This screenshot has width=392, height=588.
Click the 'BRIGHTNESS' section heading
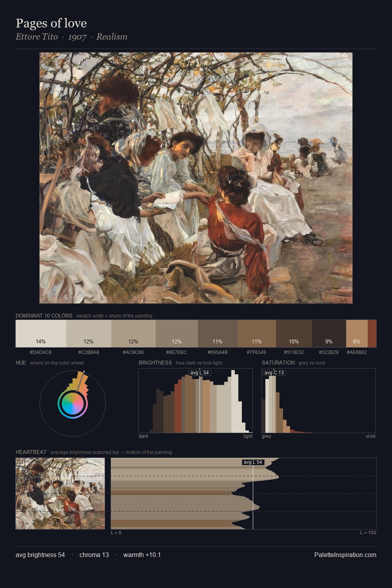point(155,363)
